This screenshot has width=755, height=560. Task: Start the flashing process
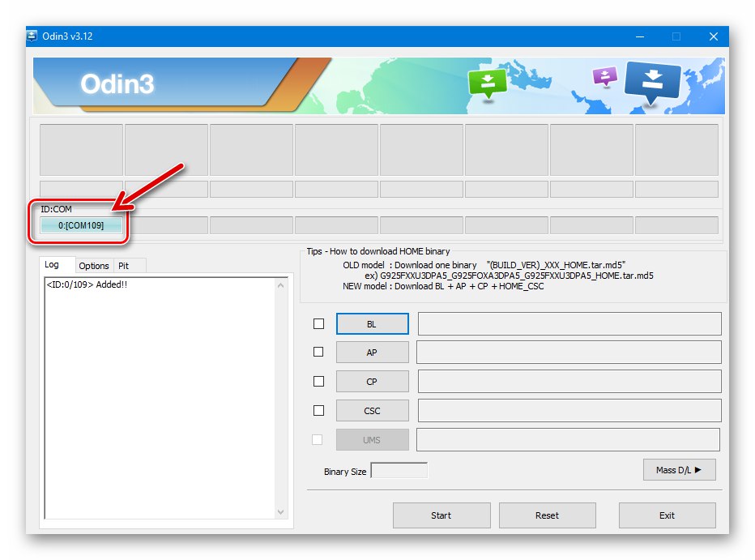point(441,515)
